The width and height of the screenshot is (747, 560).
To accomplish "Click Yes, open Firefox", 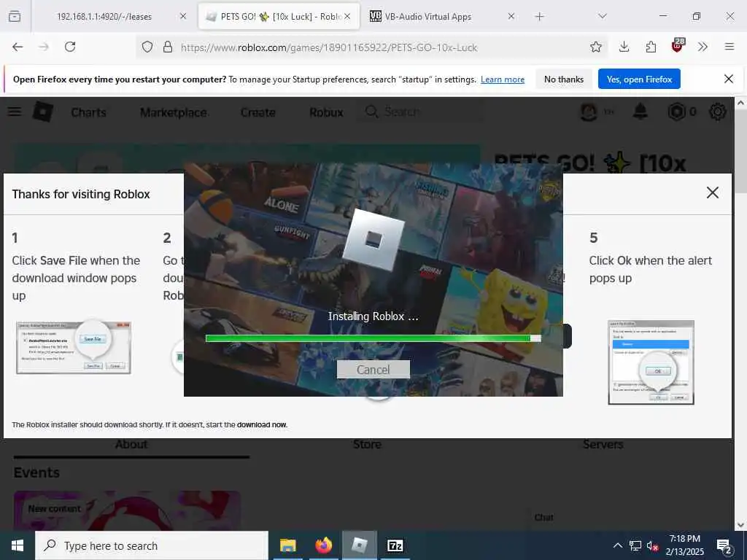I will click(639, 79).
